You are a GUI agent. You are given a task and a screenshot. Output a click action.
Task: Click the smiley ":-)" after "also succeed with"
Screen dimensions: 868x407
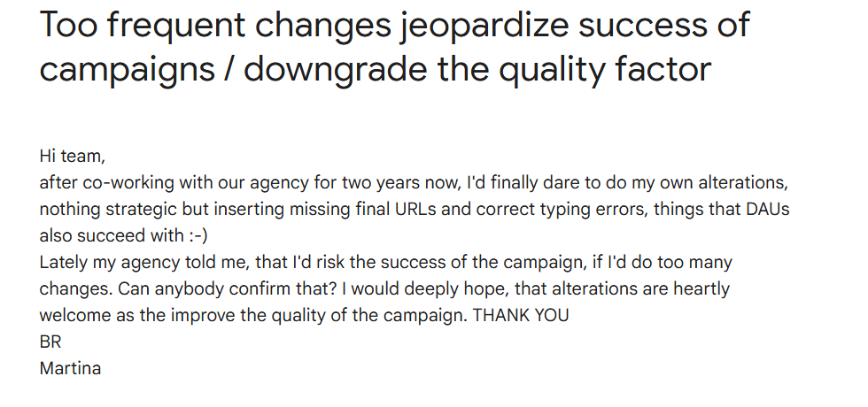[196, 236]
